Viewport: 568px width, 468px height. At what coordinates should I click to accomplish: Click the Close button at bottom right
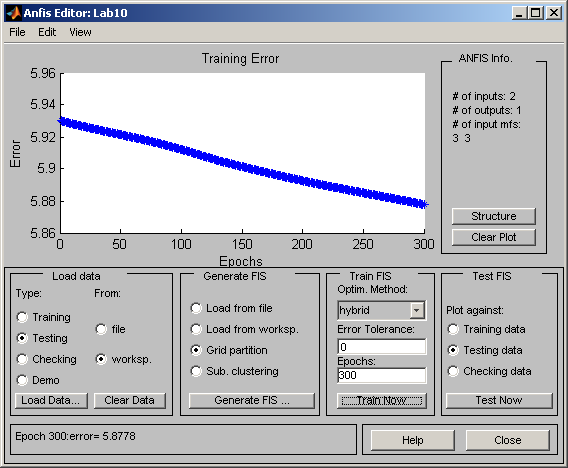(508, 440)
